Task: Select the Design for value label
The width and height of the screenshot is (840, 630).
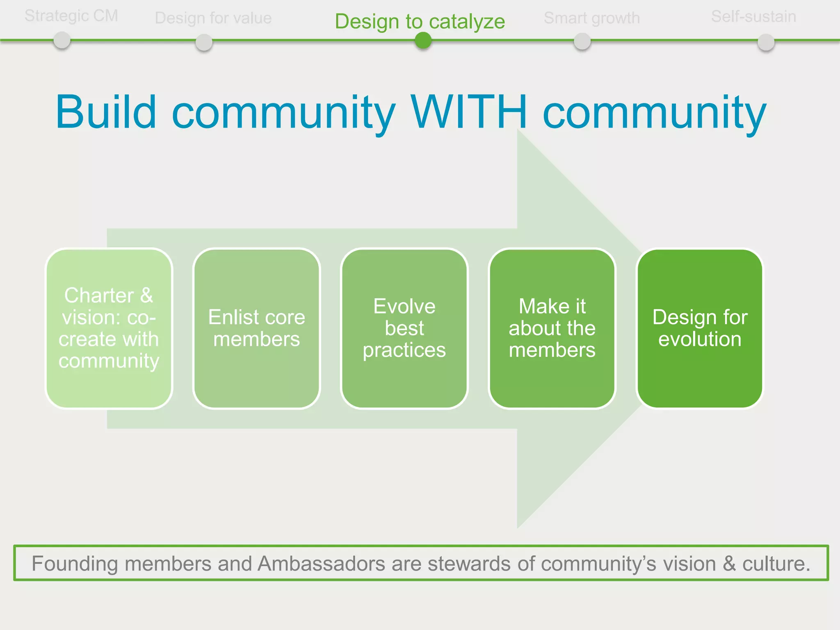Action: click(213, 18)
